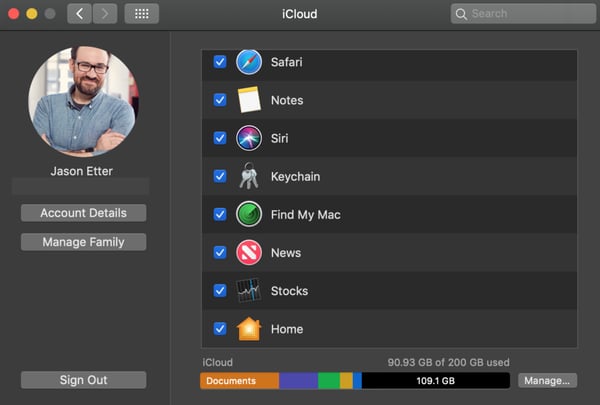Click the News app icon

click(x=249, y=253)
